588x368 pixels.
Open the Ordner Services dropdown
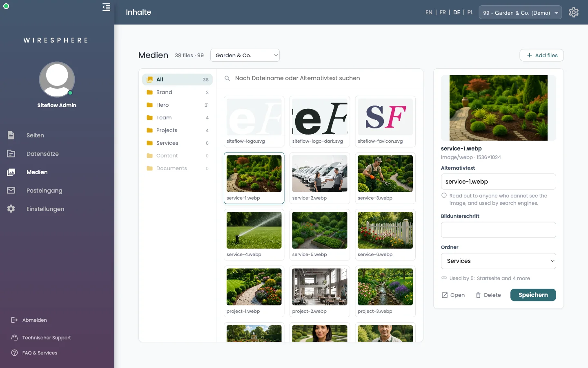[x=499, y=261]
